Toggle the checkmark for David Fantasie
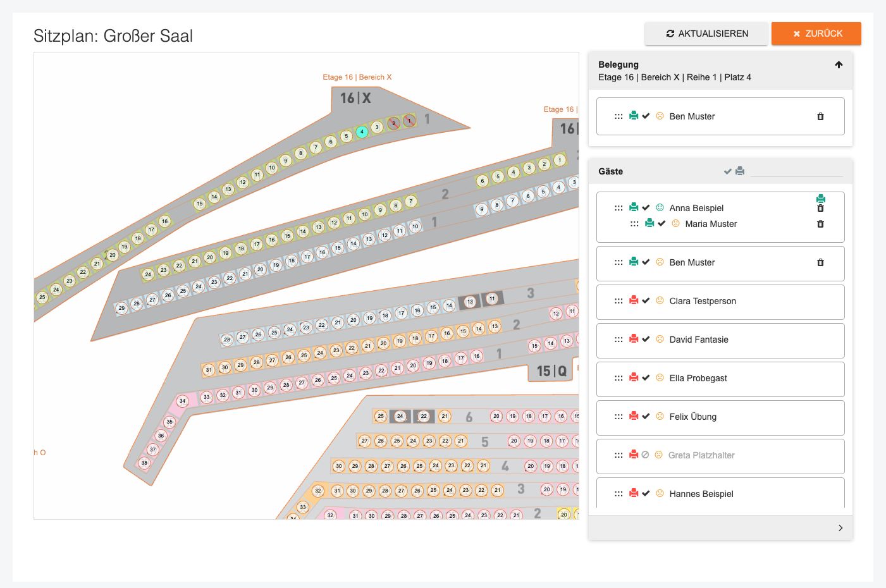This screenshot has width=886, height=588. [x=646, y=340]
